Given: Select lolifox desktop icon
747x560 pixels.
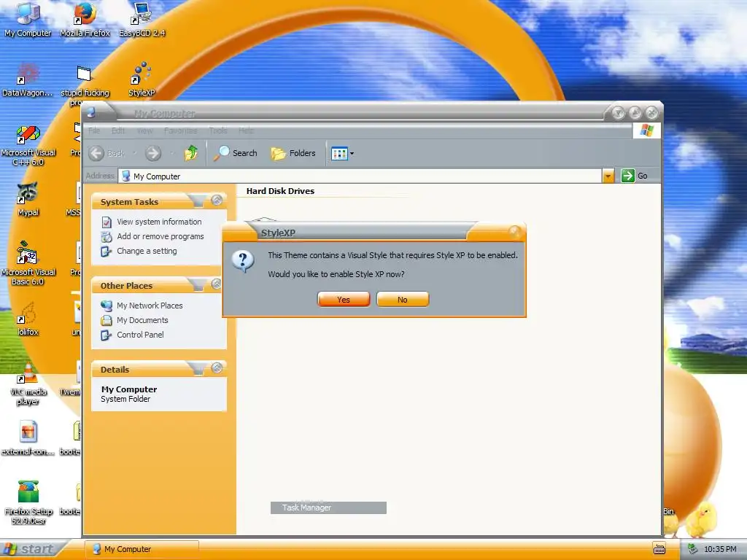Looking at the screenshot, I should pos(28,319).
